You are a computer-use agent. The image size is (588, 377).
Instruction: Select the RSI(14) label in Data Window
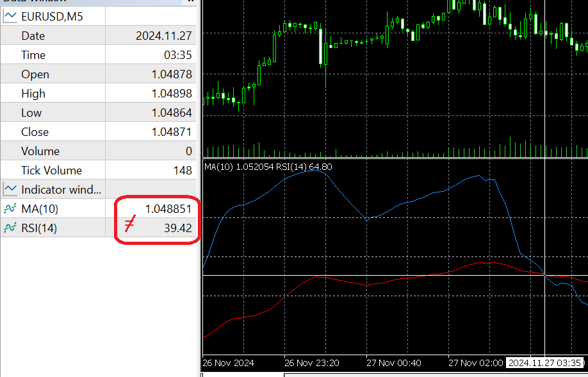click(39, 228)
